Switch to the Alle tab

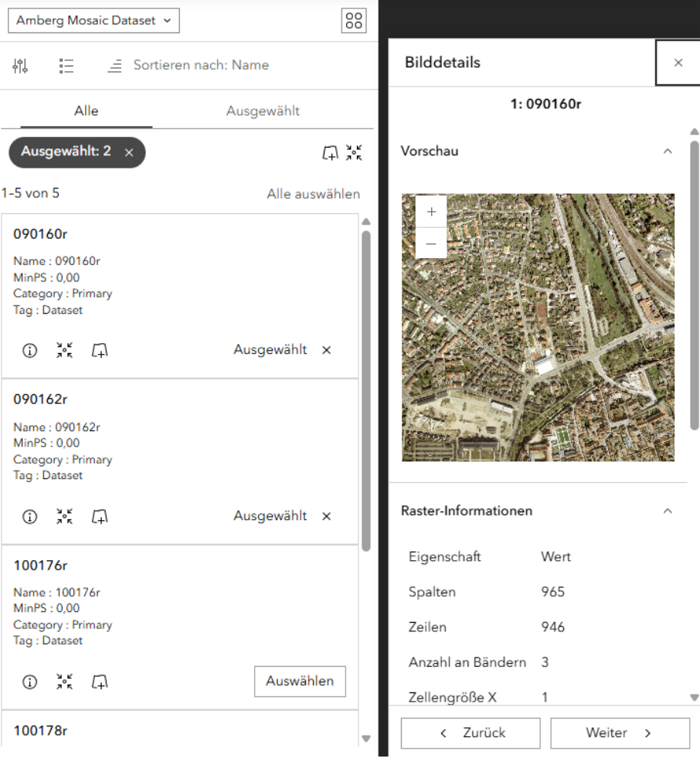point(86,111)
